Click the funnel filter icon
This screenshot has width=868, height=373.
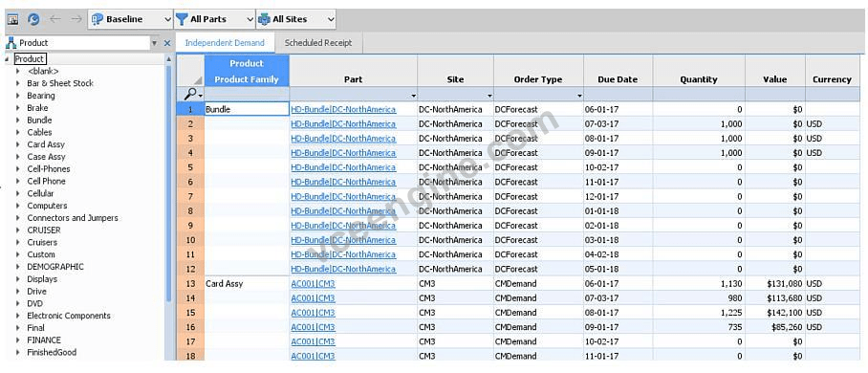182,19
